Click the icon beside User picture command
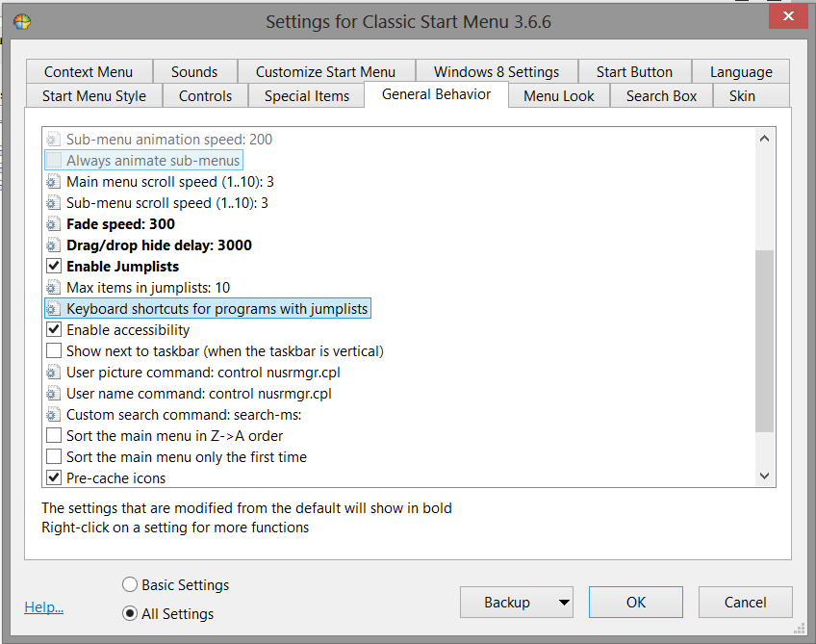 (x=54, y=373)
